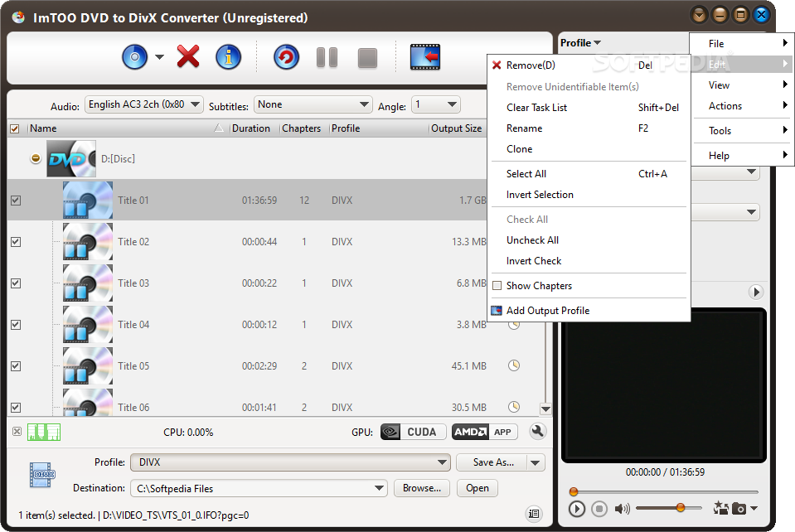Choose Invert Selection menu item
This screenshot has width=795, height=532.
(x=589, y=195)
